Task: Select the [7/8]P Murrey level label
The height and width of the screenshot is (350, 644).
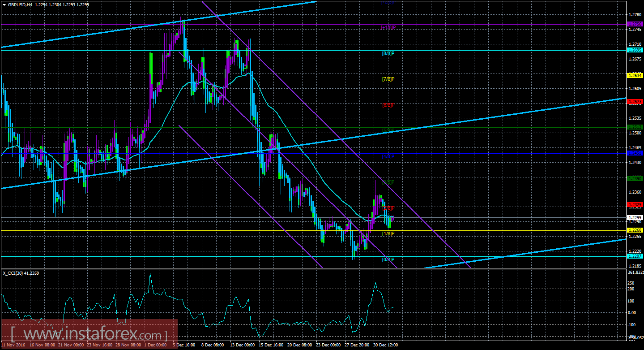Action: [x=388, y=79]
